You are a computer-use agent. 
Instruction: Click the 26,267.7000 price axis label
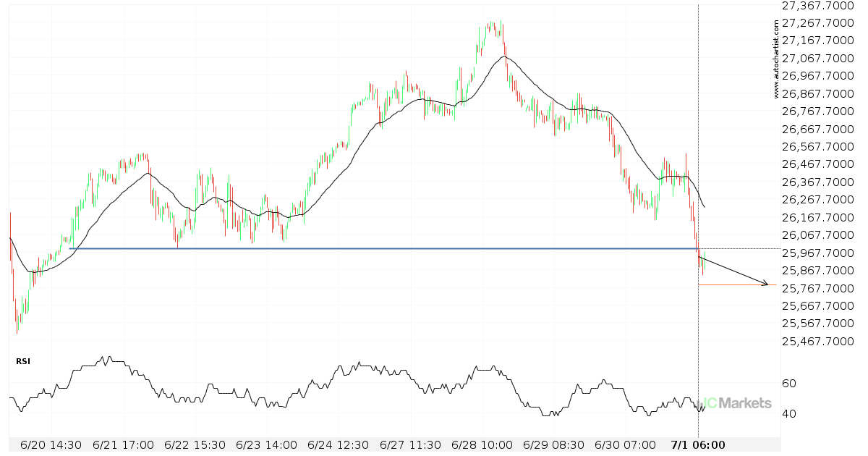(x=820, y=200)
